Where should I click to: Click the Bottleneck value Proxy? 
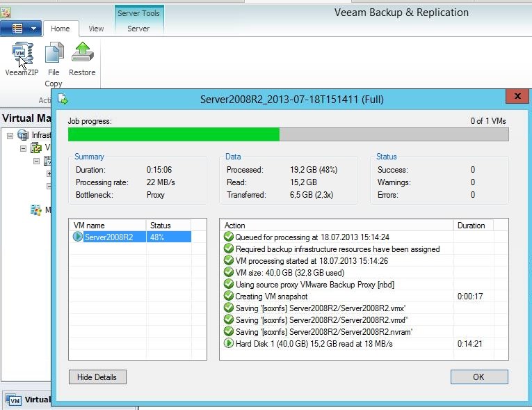(x=155, y=195)
